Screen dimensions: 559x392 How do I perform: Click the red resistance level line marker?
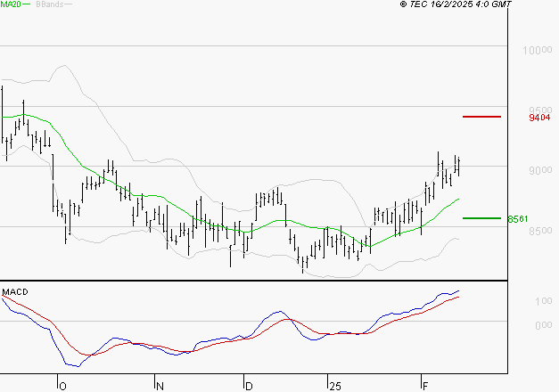(481, 117)
